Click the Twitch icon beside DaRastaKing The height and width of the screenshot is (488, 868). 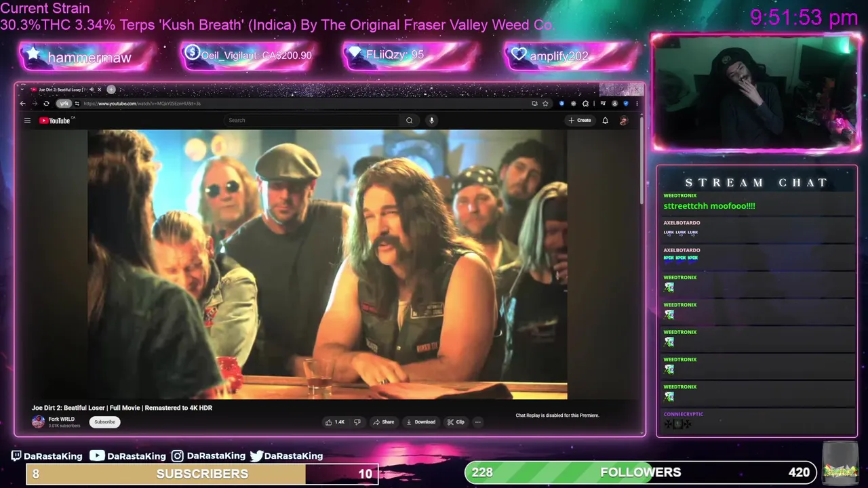(16, 456)
